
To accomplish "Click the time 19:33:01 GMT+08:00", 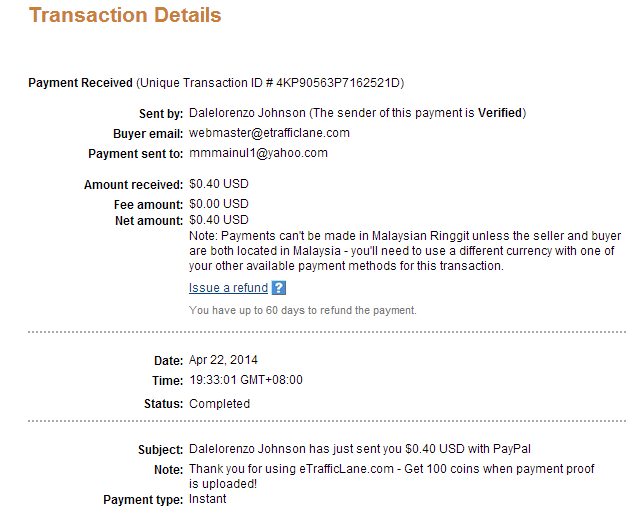I will pos(246,380).
